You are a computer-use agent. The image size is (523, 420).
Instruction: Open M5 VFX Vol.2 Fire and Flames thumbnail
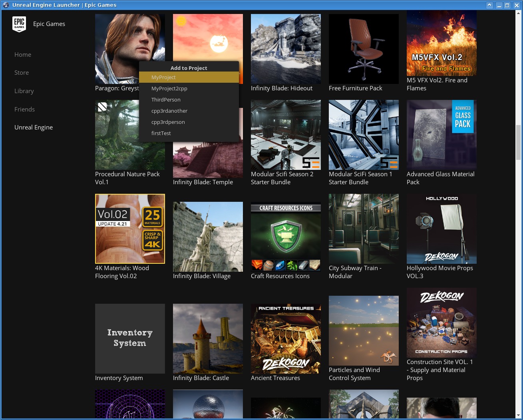441,43
